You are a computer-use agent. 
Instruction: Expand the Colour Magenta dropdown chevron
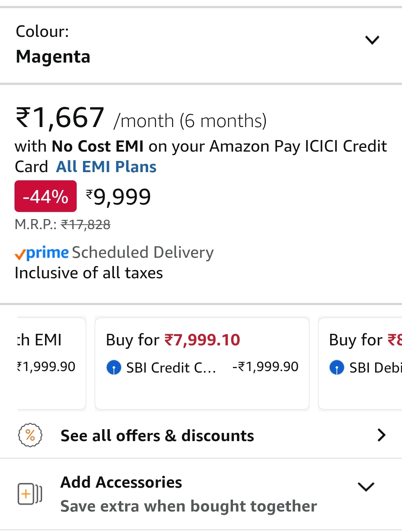372,40
